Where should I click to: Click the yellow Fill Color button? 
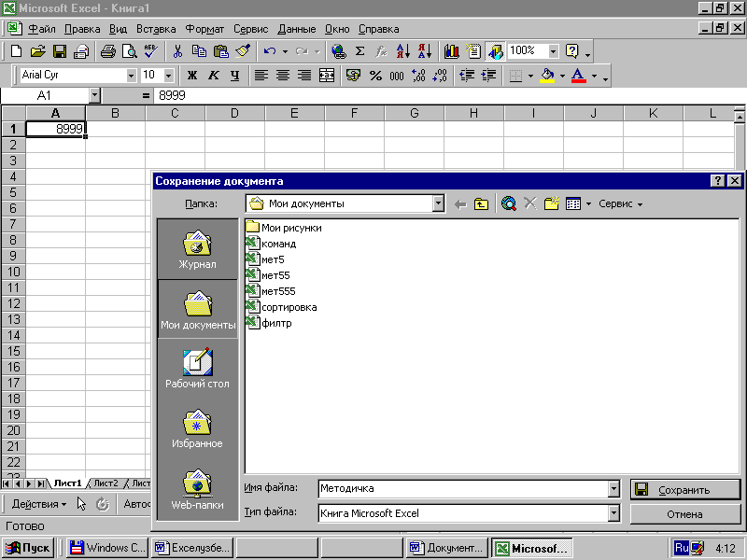tap(547, 76)
